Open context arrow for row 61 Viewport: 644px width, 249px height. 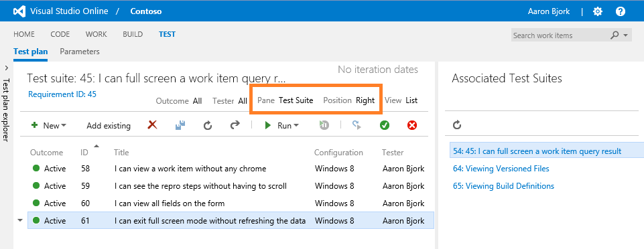(20, 220)
